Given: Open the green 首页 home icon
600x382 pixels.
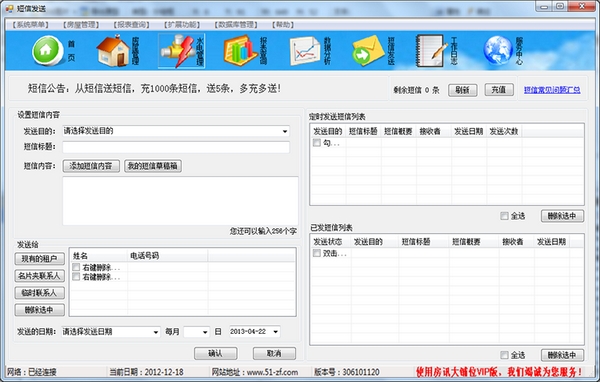Looking at the screenshot, I should tap(48, 51).
